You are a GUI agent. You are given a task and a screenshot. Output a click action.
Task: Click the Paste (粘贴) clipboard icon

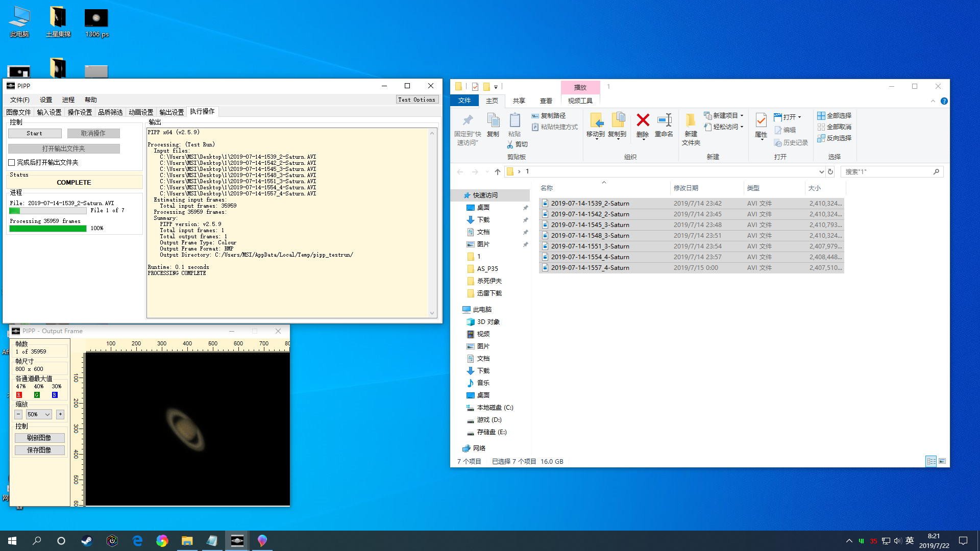click(514, 120)
